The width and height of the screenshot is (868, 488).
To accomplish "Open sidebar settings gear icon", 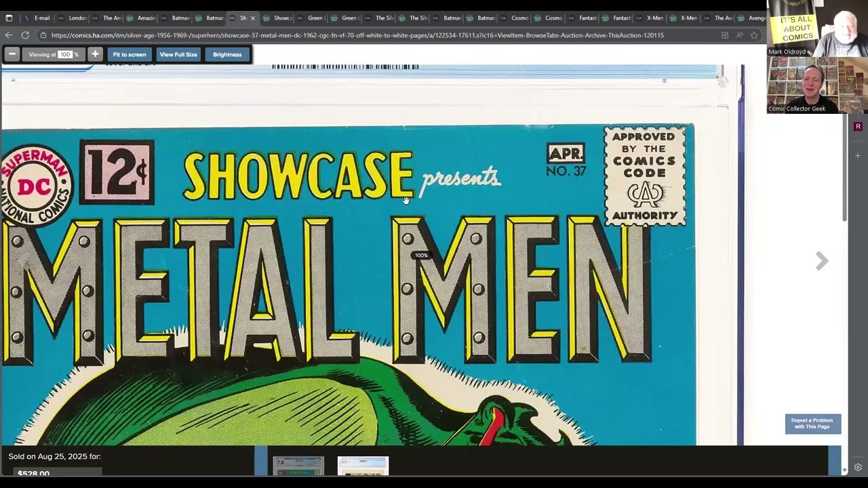I will [858, 467].
